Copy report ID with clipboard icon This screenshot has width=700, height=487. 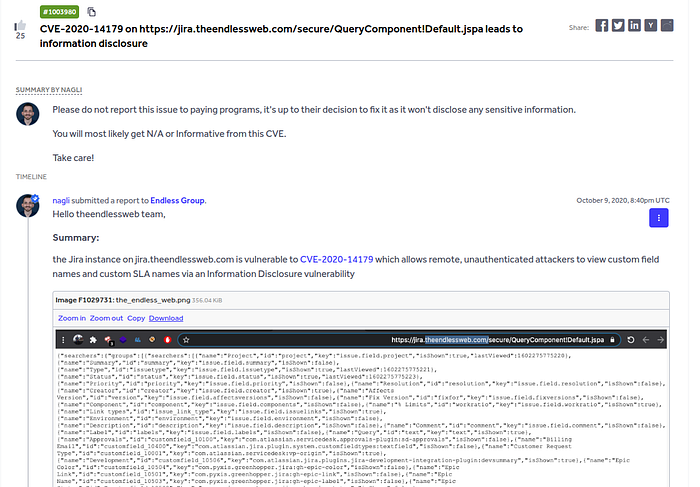tap(91, 12)
